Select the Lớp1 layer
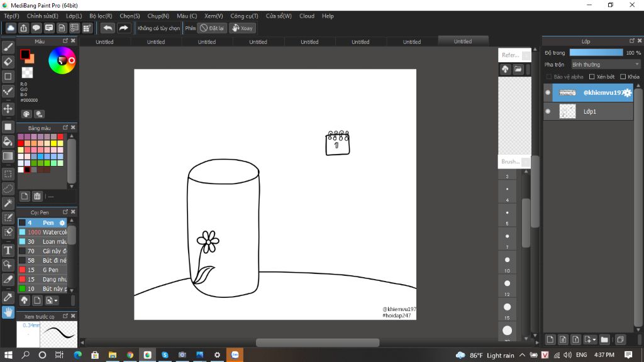Image resolution: width=644 pixels, height=362 pixels. coord(588,111)
